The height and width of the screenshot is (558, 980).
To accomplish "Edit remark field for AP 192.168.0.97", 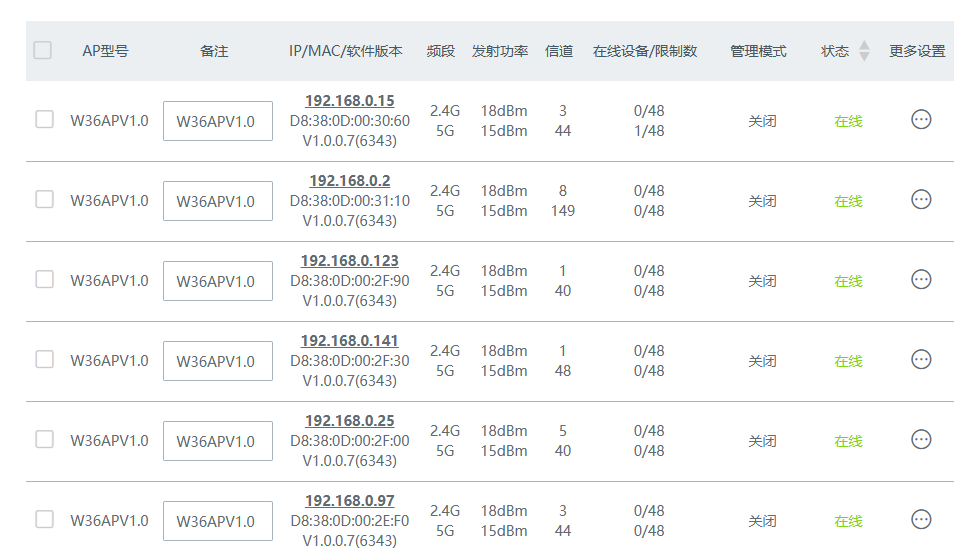I will click(218, 521).
